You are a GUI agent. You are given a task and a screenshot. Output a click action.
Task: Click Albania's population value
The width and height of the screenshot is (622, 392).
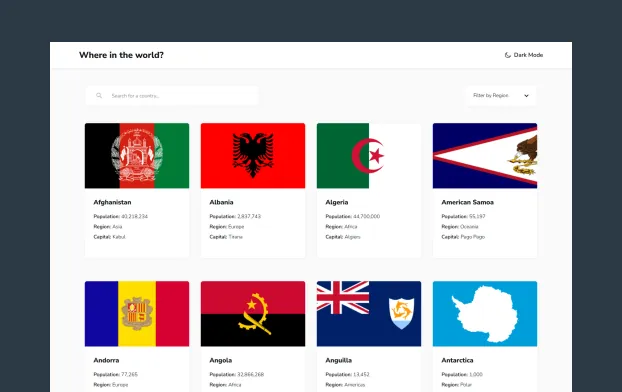pos(249,217)
